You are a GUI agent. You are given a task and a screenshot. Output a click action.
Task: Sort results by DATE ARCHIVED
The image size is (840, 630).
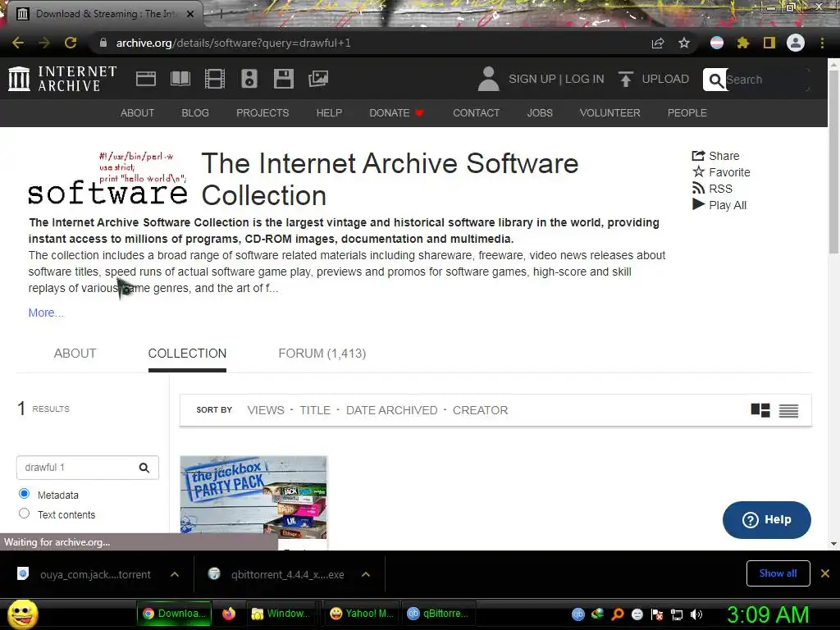coord(391,410)
